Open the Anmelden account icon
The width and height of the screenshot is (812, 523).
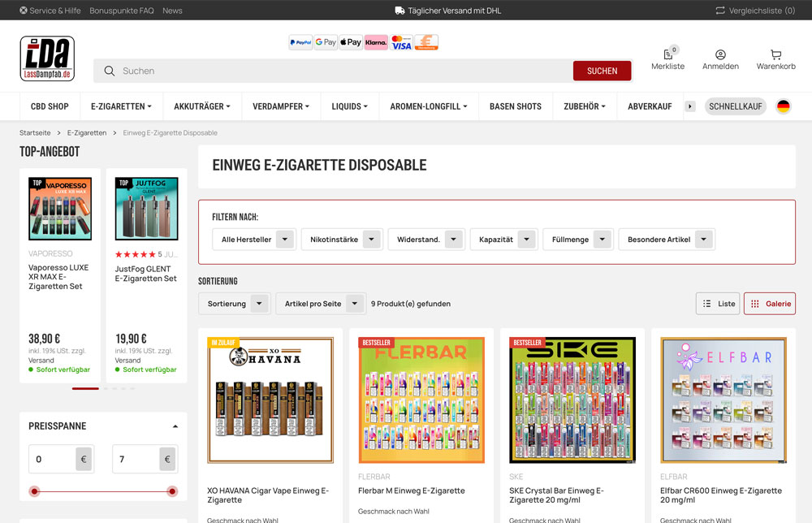720,59
